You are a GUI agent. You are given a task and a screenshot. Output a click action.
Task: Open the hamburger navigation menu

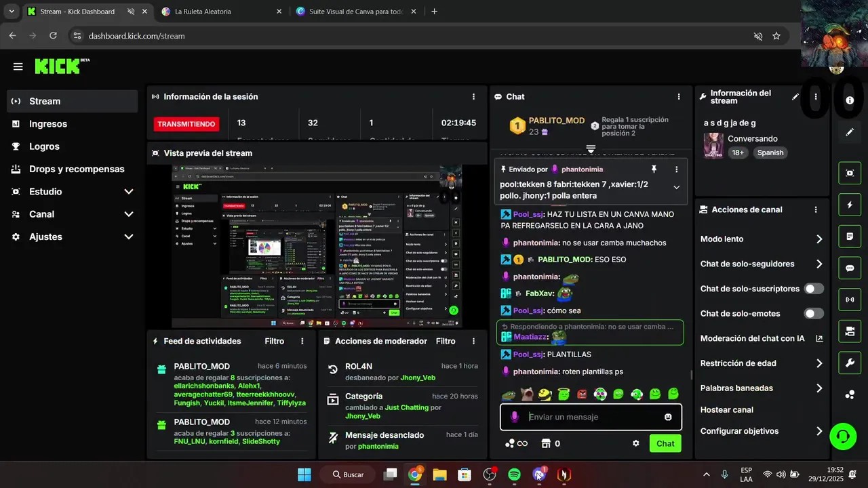tap(18, 66)
